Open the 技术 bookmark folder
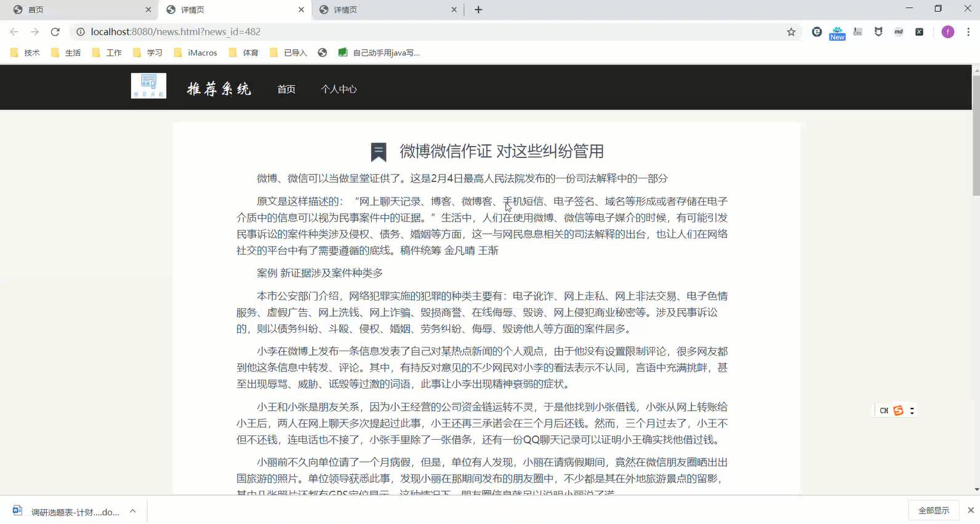This screenshot has height=524, width=980. [x=25, y=53]
